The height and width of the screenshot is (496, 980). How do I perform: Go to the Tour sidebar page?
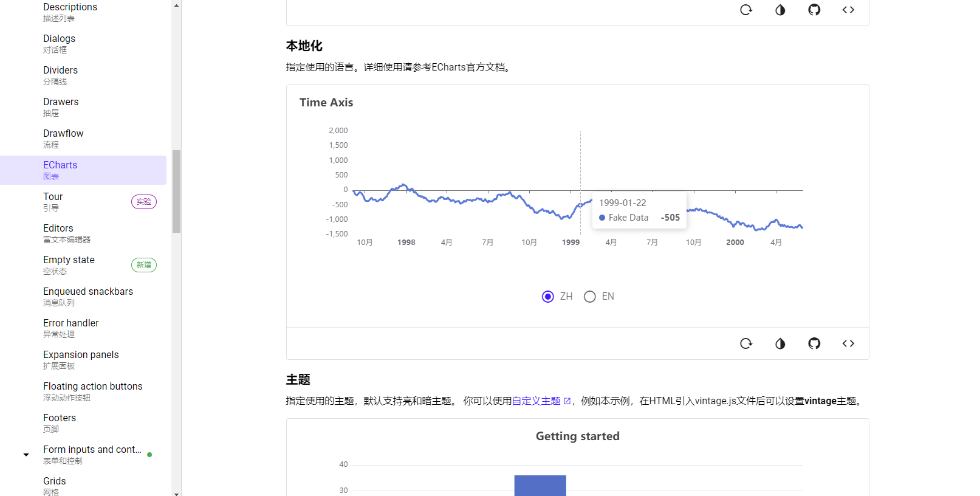[x=53, y=201]
